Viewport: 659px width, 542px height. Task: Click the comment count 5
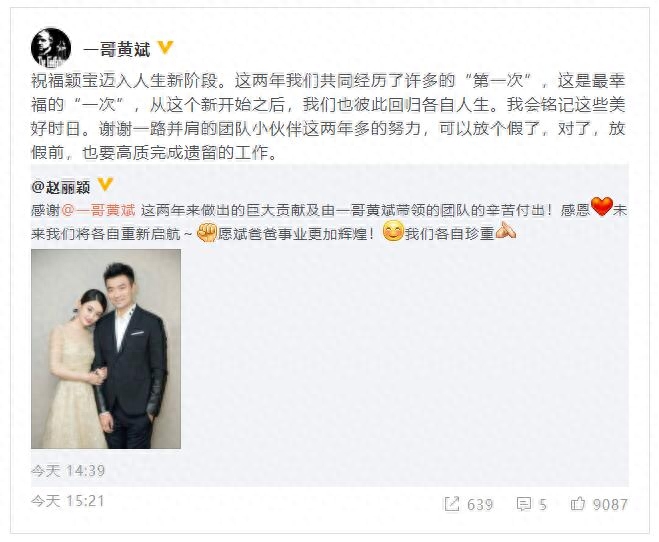[543, 504]
